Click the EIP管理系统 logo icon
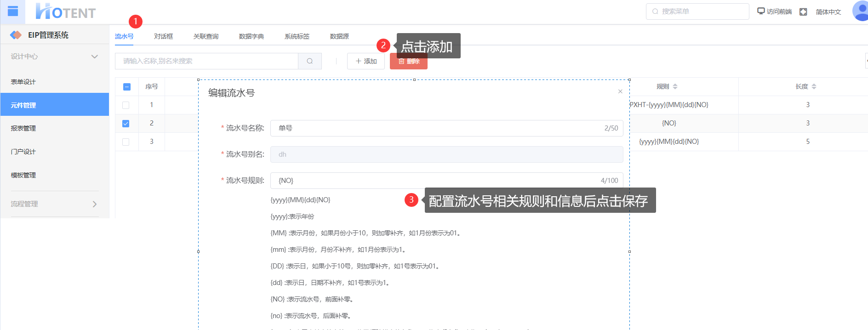868x330 pixels. (16, 35)
